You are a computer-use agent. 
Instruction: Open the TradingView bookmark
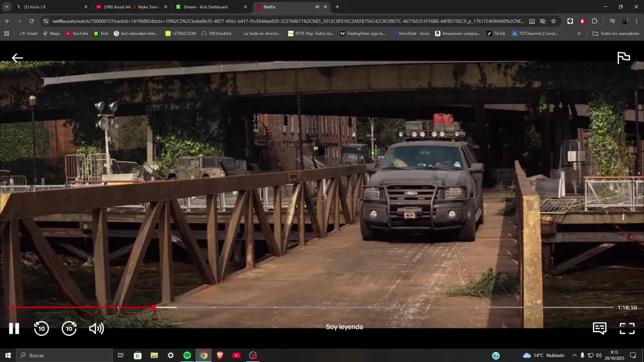coord(363,33)
